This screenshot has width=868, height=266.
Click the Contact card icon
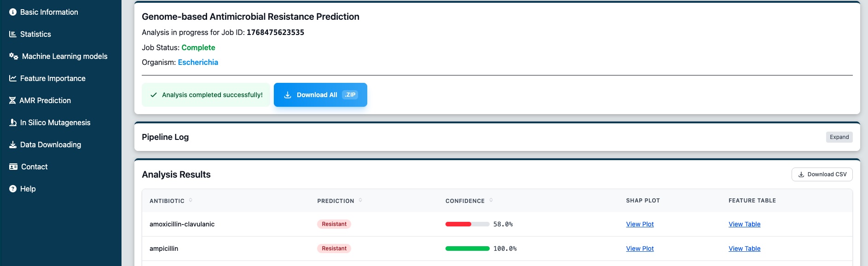tap(13, 167)
